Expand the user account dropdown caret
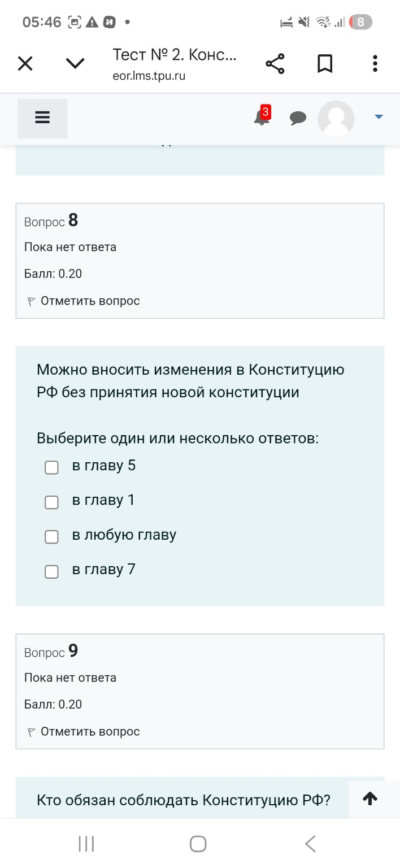The width and height of the screenshot is (400, 868). point(377,117)
